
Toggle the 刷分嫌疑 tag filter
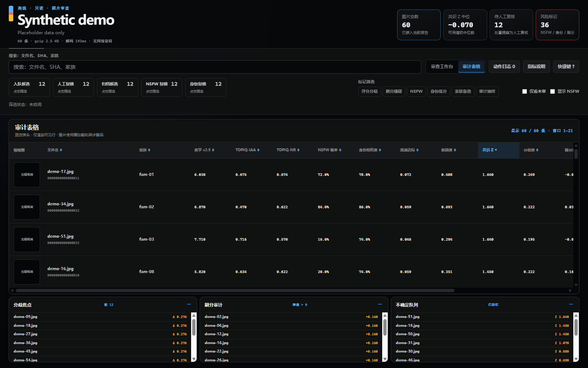(x=394, y=92)
